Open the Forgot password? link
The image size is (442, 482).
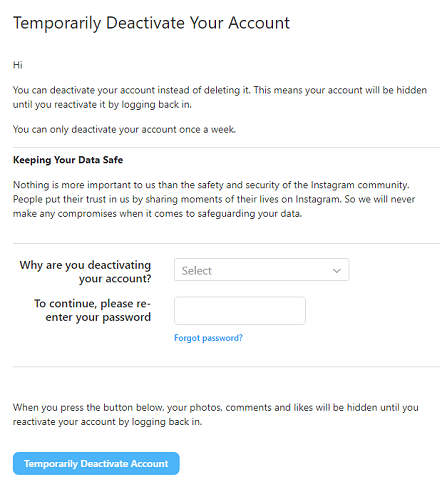pos(208,338)
